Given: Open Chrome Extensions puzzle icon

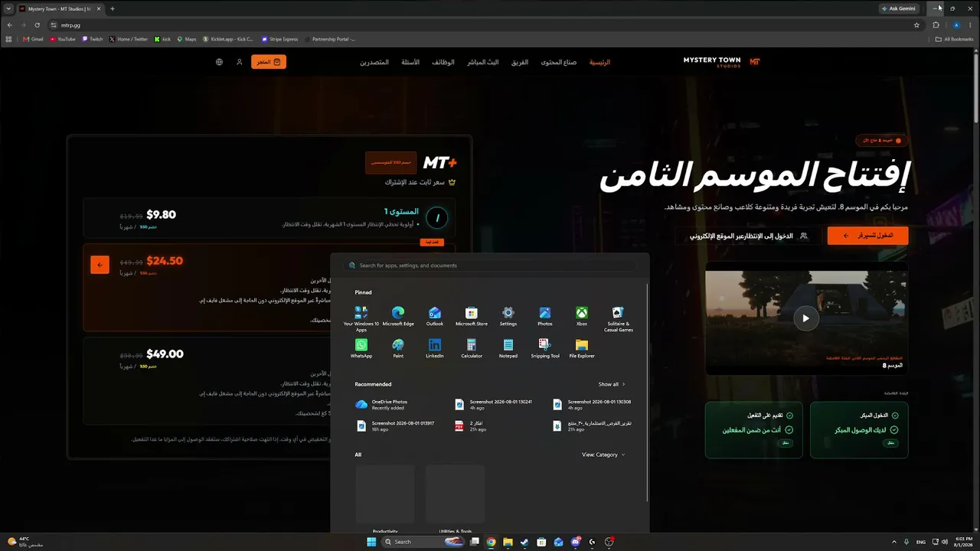Looking at the screenshot, I should 936,25.
